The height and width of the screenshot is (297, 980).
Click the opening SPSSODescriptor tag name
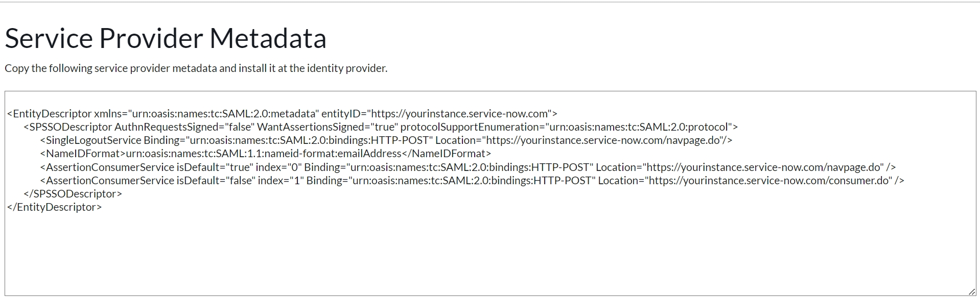click(71, 127)
